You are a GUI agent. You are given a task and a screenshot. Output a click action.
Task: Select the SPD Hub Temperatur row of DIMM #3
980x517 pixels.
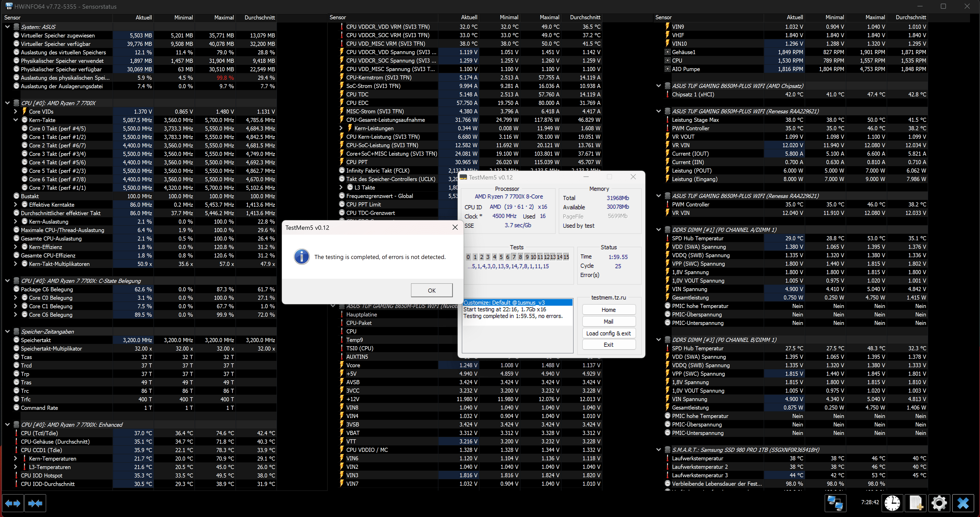791,348
